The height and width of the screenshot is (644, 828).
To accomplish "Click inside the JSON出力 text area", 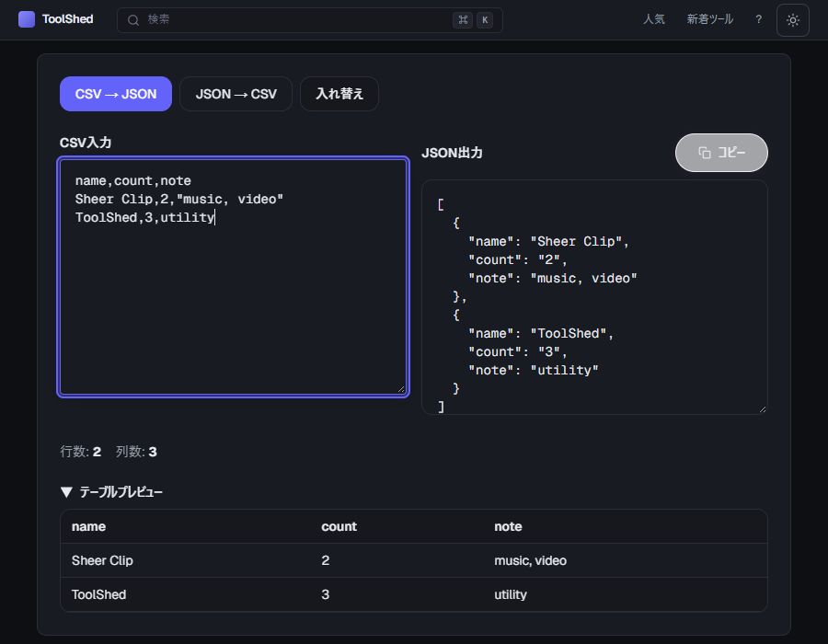I will point(594,297).
